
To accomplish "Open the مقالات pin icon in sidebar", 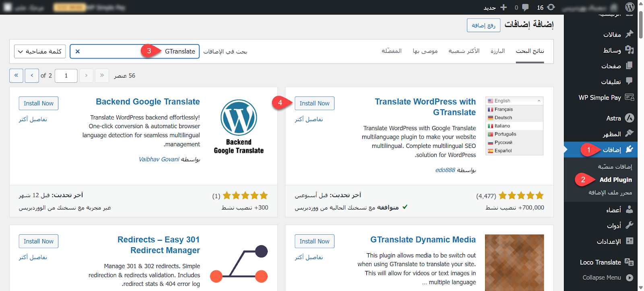I will [630, 34].
